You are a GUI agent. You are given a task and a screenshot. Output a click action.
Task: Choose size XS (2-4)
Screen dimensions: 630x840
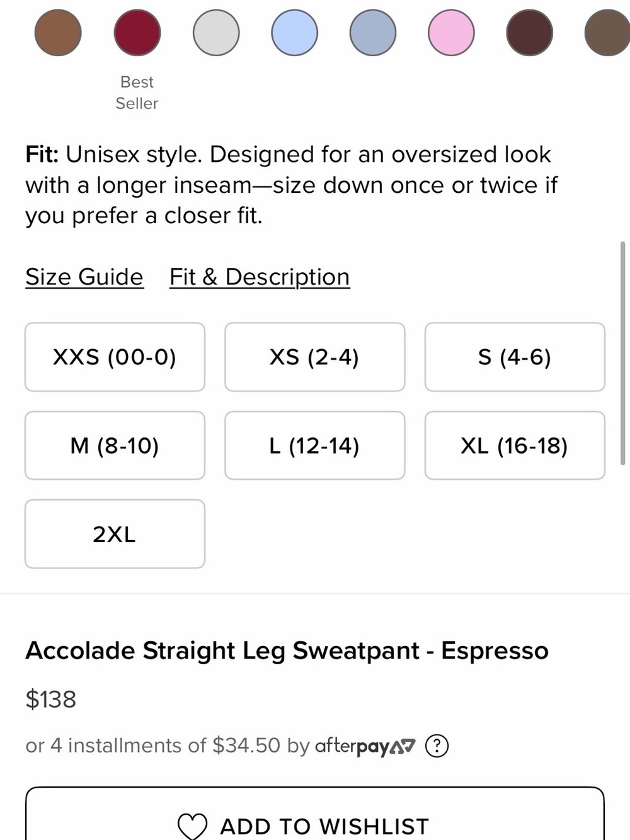315,357
